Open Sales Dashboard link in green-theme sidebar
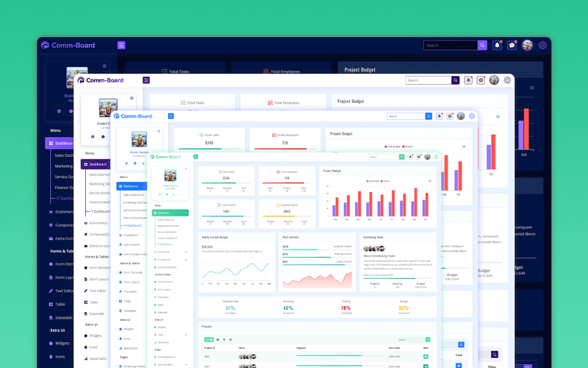The width and height of the screenshot is (588, 368). click(x=166, y=219)
